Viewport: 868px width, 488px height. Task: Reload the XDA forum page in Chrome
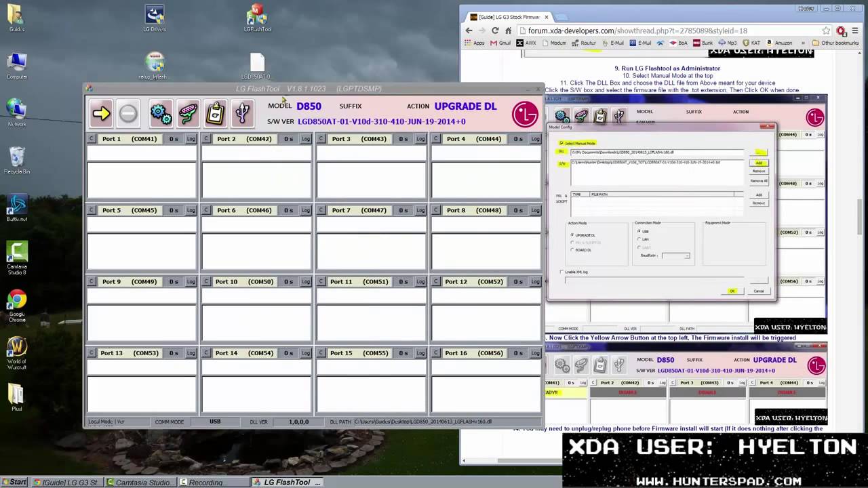coord(495,30)
